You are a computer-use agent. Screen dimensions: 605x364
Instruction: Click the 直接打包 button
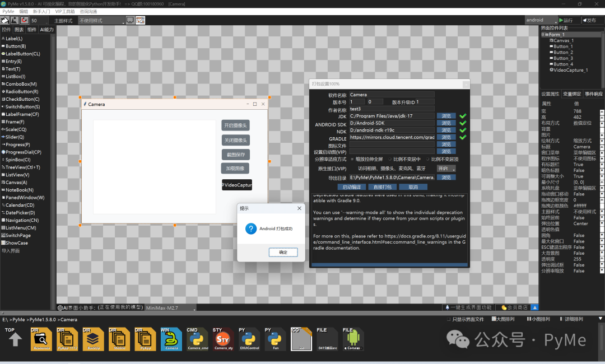click(383, 187)
